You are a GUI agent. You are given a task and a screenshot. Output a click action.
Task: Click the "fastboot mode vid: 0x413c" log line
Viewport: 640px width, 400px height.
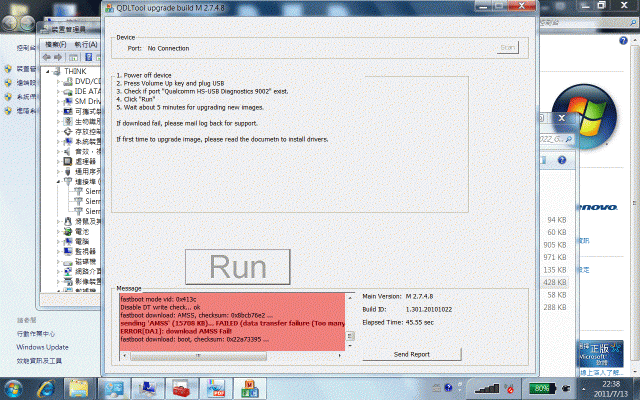pyautogui.click(x=158, y=299)
